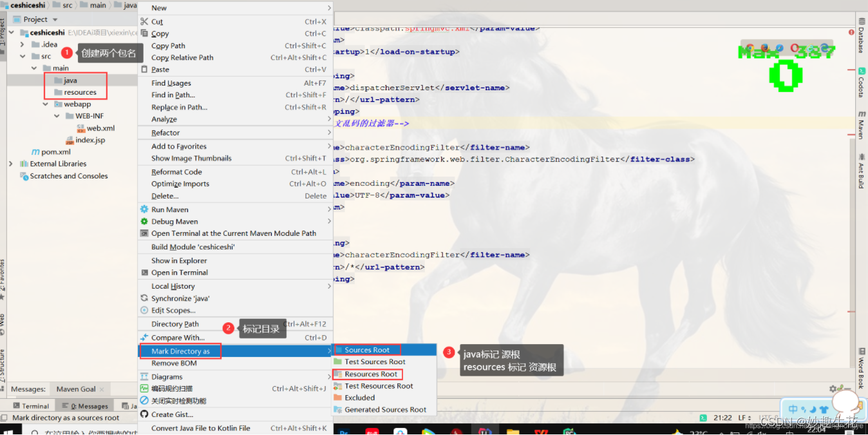Viewport: 868px width, 435px height.
Task: Open the Codota sidebar panel
Action: [861, 82]
